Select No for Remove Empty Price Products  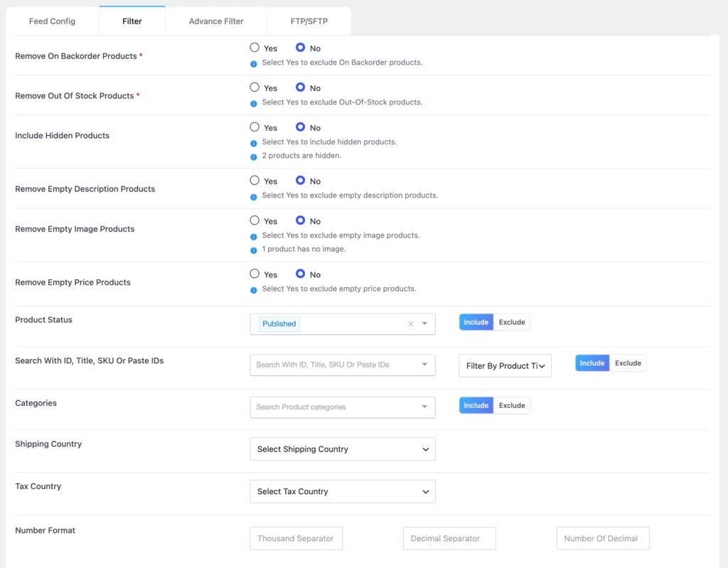[301, 274]
